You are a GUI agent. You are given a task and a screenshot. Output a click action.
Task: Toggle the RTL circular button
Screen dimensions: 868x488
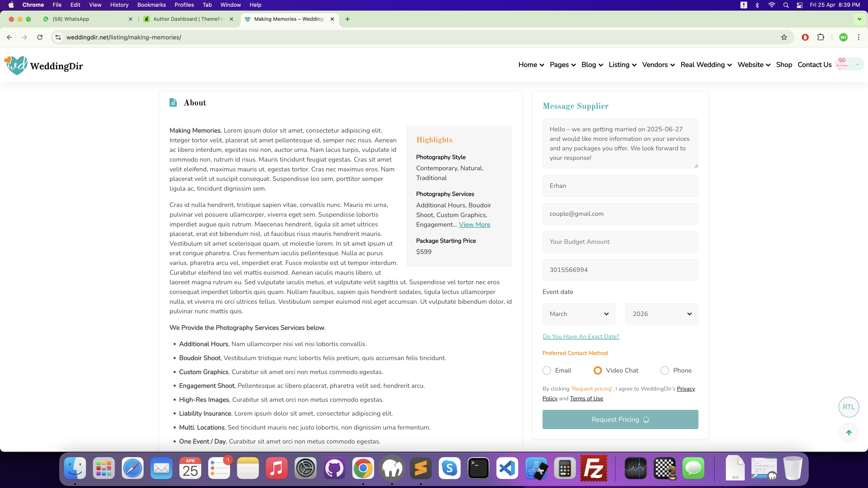849,407
